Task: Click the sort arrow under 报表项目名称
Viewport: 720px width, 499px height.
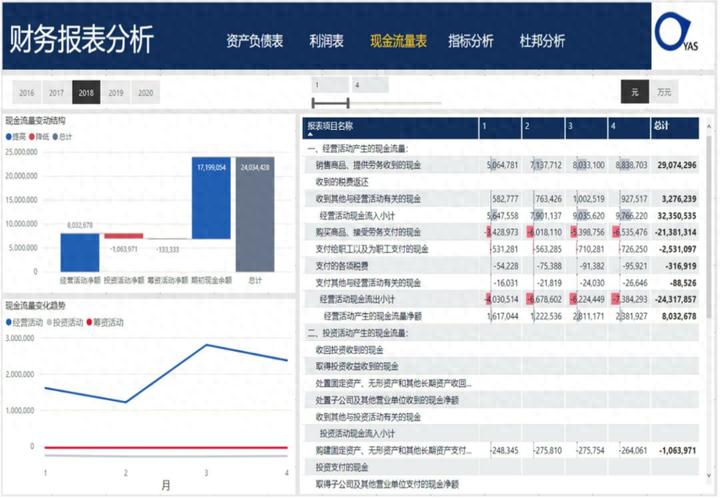Action: click(310, 135)
